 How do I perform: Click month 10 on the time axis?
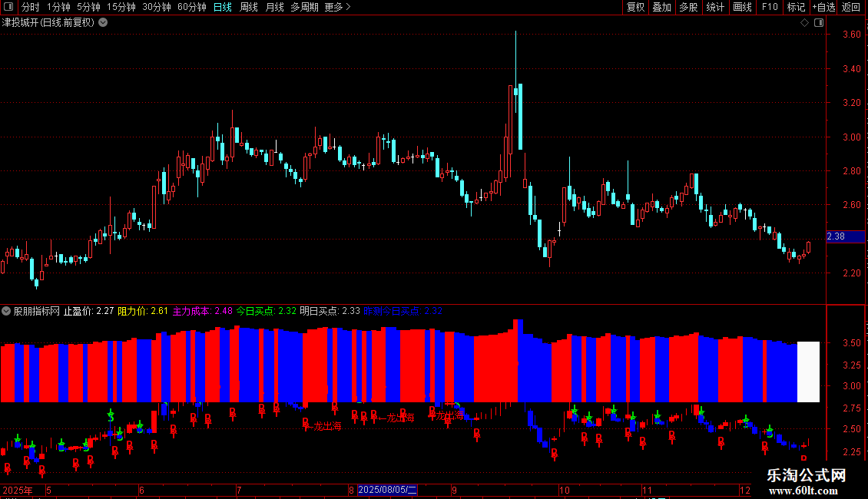(564, 490)
